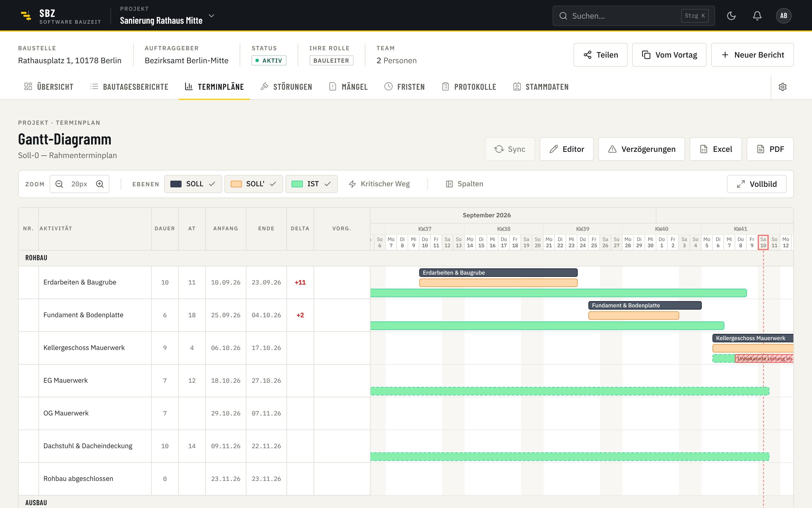Toggle dark mode with moon icon

click(731, 16)
